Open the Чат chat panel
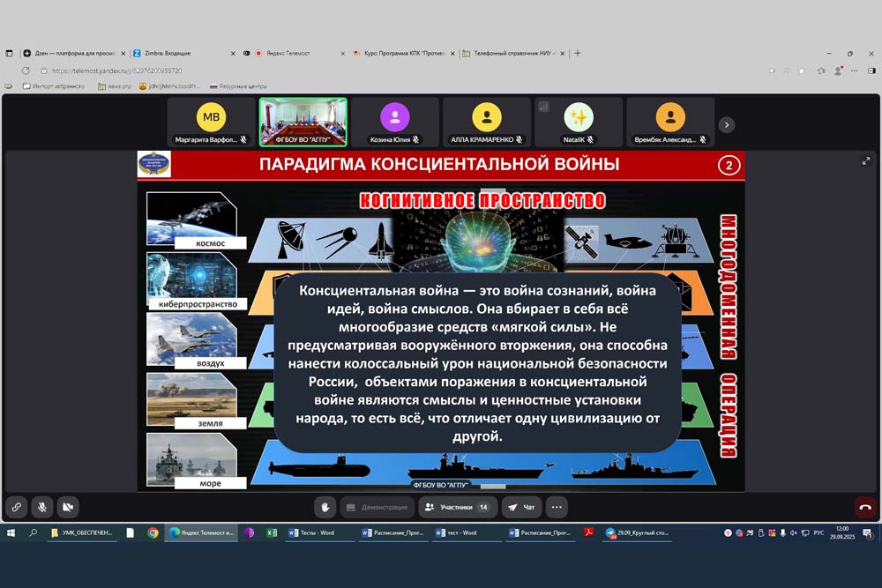 pyautogui.click(x=522, y=507)
